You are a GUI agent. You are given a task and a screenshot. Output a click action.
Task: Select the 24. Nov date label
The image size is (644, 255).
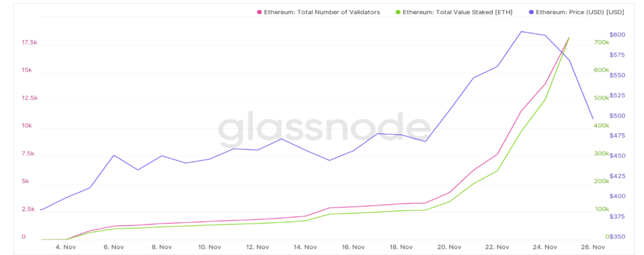click(545, 247)
